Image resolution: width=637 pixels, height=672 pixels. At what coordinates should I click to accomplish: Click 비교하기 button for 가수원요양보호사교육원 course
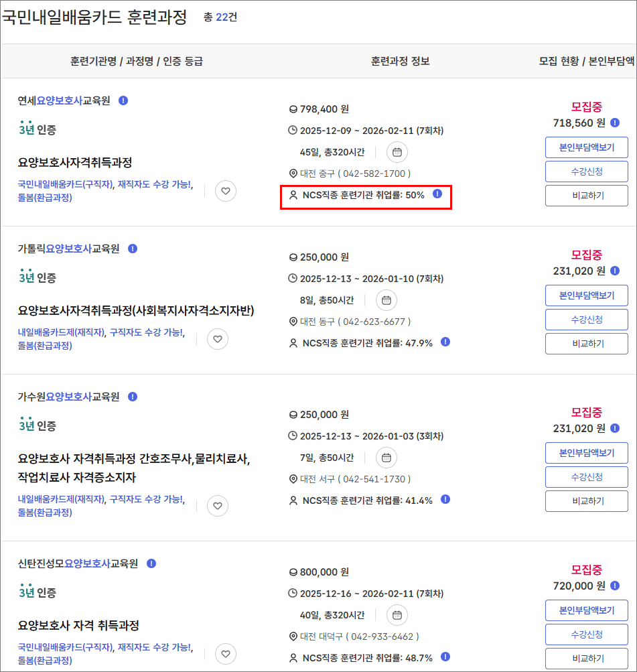(587, 501)
